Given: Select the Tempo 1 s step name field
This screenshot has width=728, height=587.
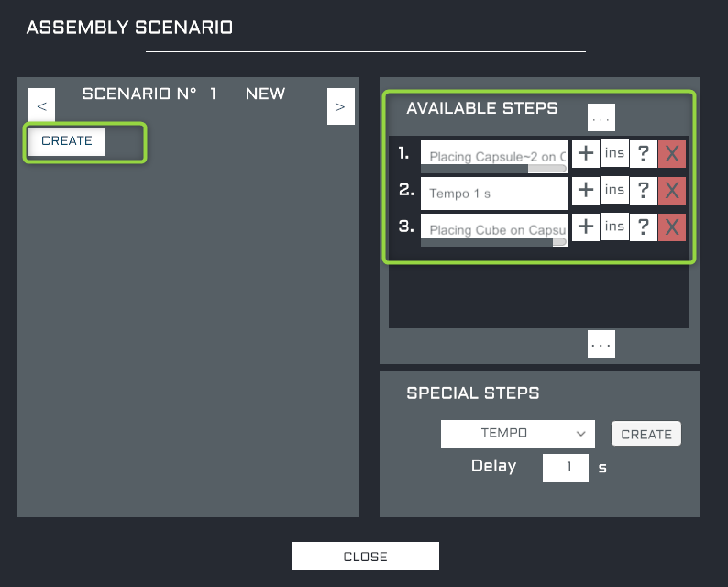Looking at the screenshot, I should 494,194.
